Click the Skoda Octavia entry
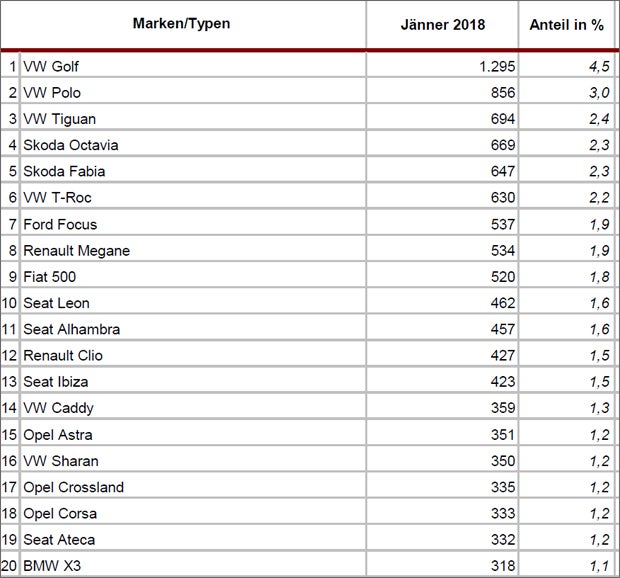Viewport: 620px width, 578px height. coord(65,145)
